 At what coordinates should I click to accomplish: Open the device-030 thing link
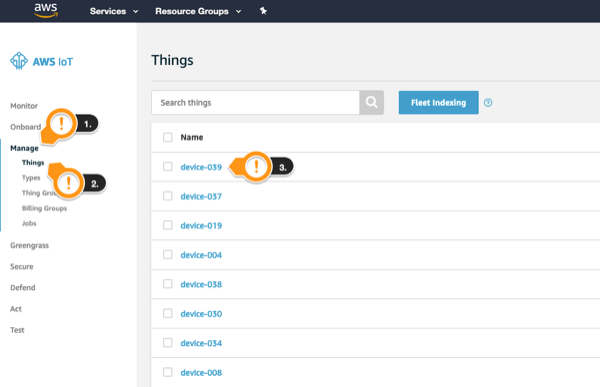pos(201,314)
